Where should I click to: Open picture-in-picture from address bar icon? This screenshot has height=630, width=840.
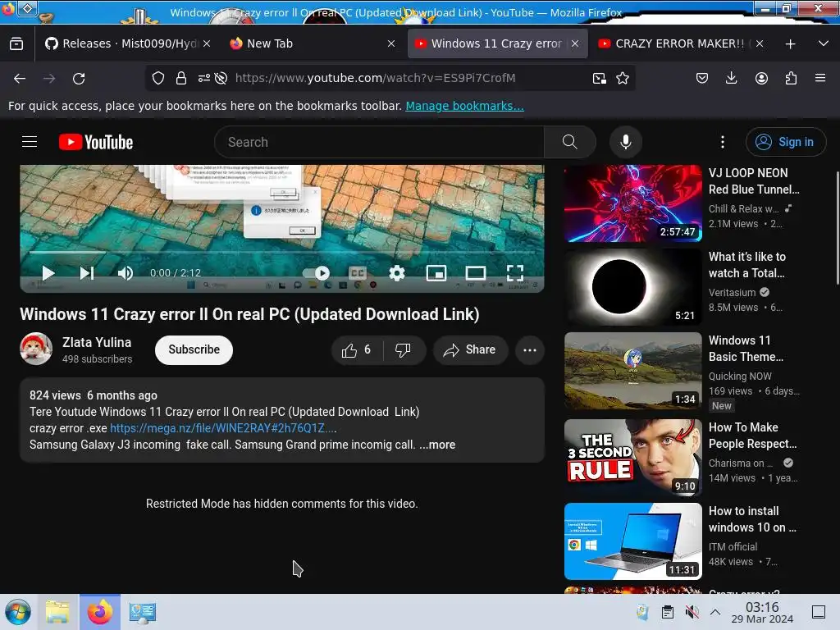[600, 79]
